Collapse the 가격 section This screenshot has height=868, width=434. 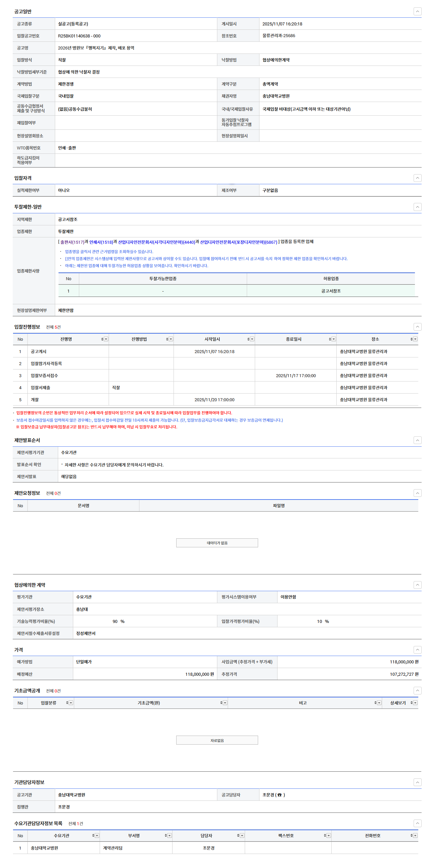point(417,650)
